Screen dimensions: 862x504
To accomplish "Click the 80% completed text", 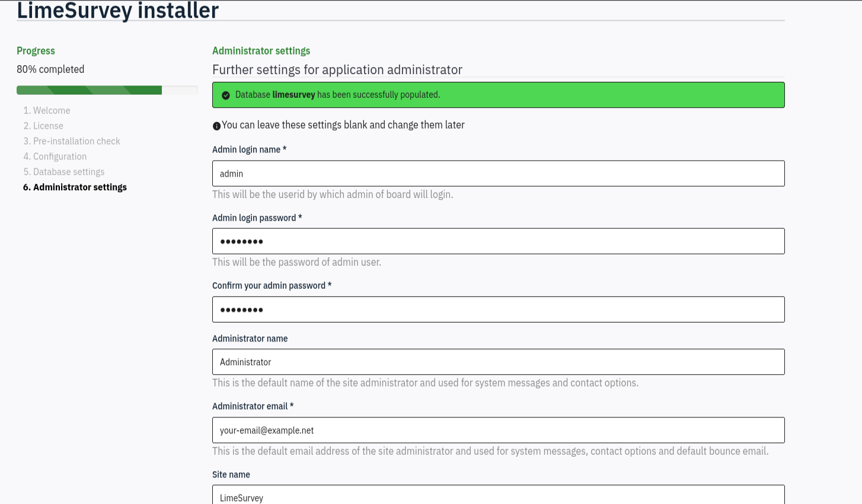I will pyautogui.click(x=50, y=69).
